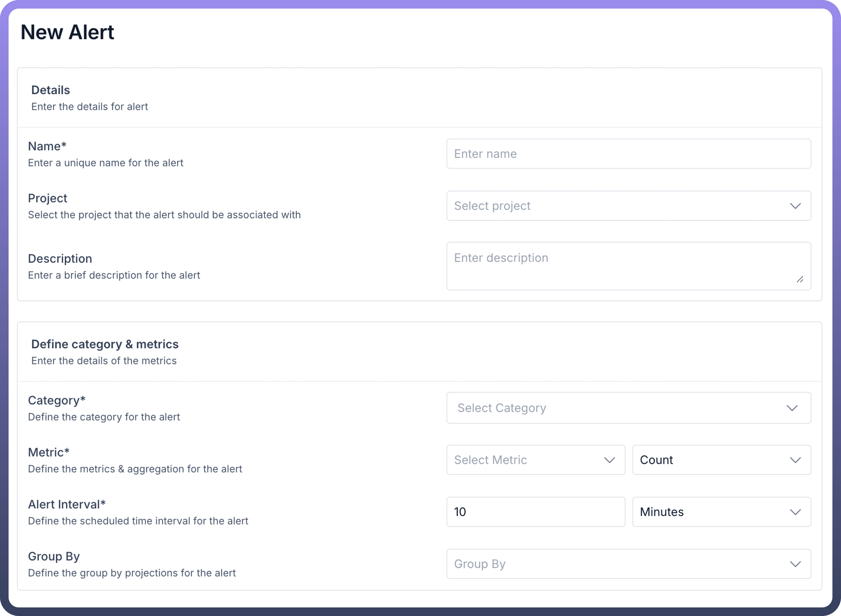Click the description box resize handle

[x=800, y=279]
